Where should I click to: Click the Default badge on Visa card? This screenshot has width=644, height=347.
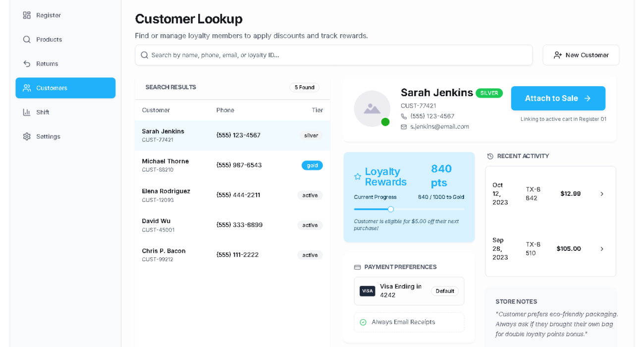pyautogui.click(x=444, y=291)
